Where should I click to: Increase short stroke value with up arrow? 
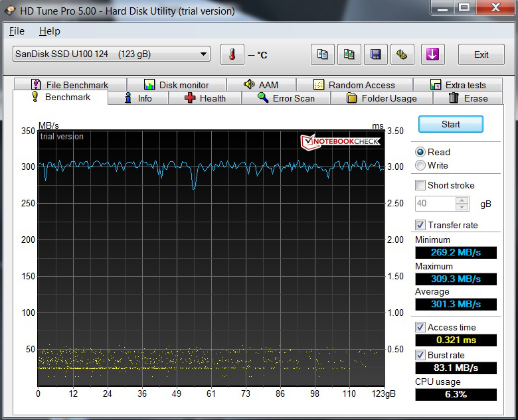[x=462, y=200]
